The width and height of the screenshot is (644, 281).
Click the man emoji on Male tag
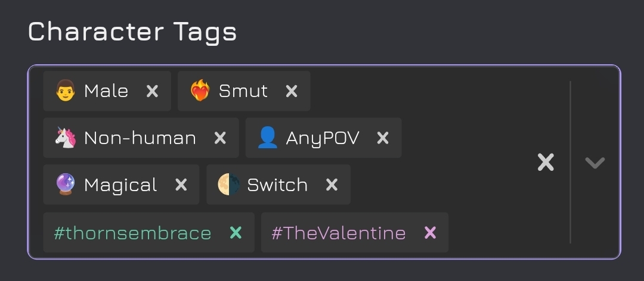[x=65, y=91]
